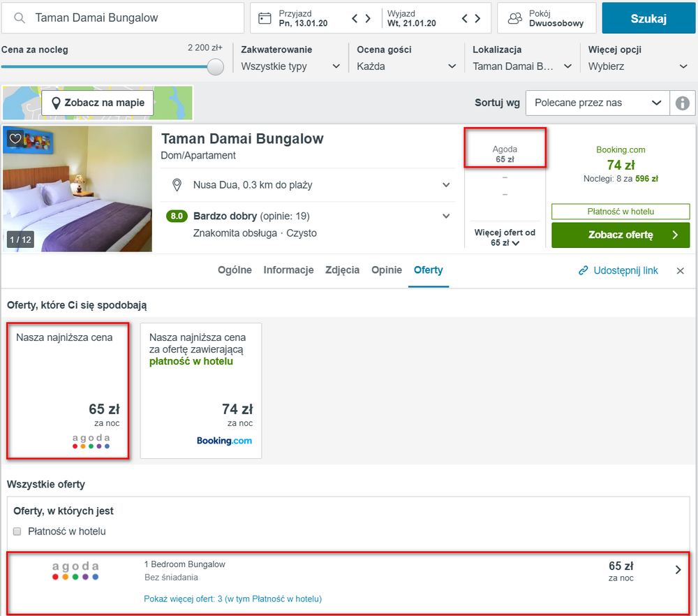This screenshot has width=698, height=616.
Task: Close the hotel details panel
Action: tap(680, 271)
